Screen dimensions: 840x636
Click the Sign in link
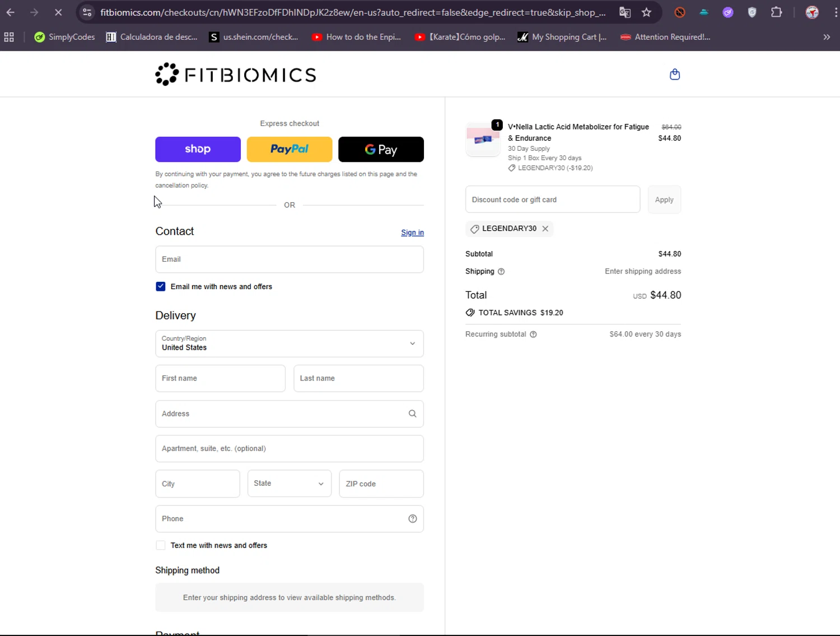pos(412,233)
